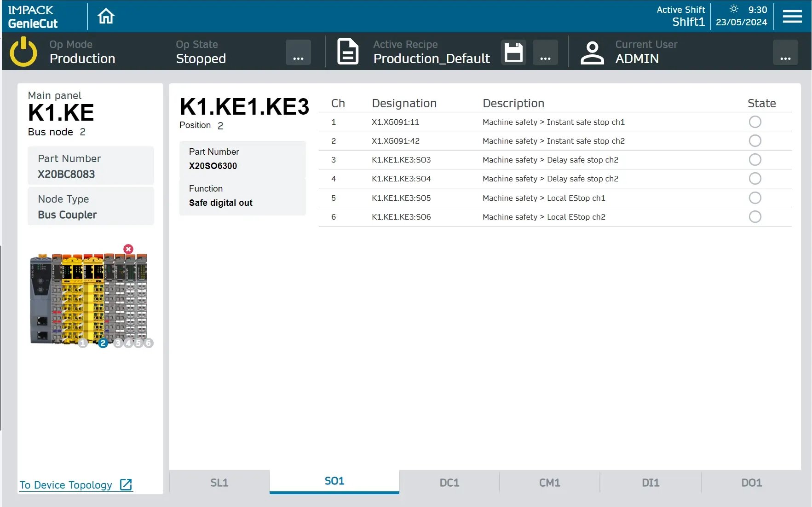Click the Home icon in the header

coord(106,16)
